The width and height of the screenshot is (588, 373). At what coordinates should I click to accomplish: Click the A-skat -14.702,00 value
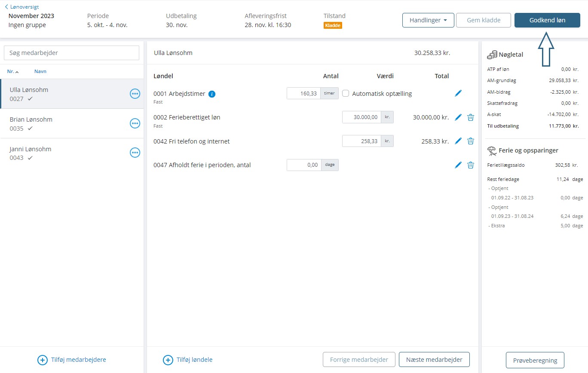click(563, 114)
